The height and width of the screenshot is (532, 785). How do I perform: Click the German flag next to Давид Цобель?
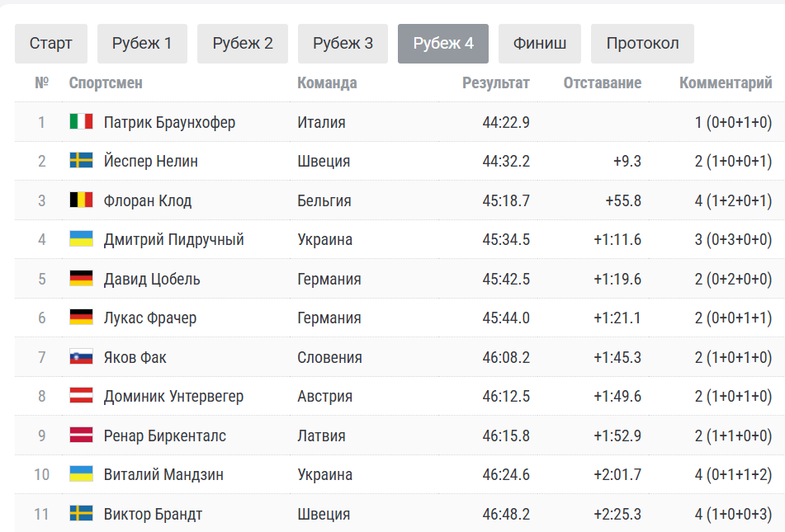point(80,279)
